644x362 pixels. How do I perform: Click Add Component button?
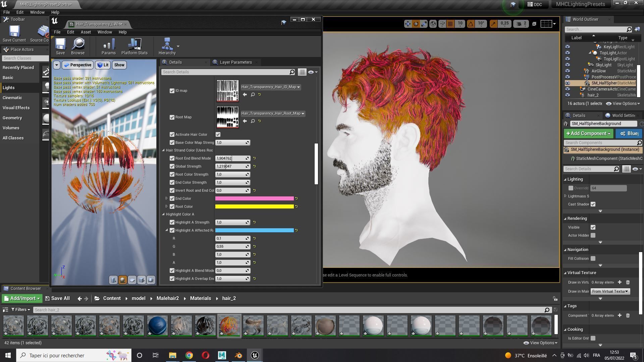(x=588, y=134)
